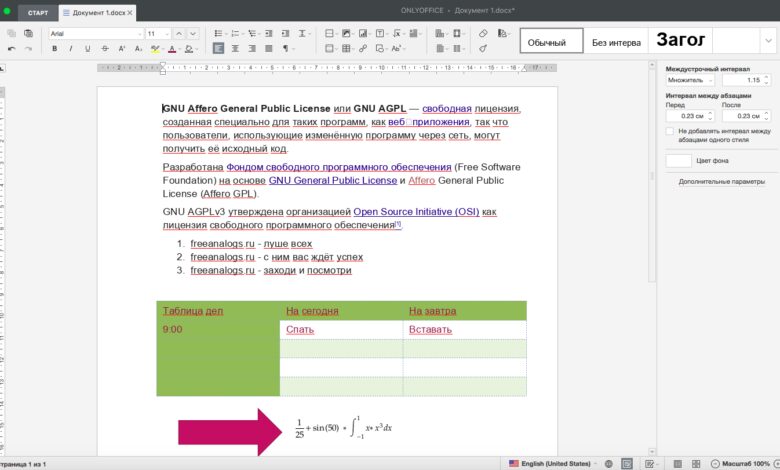This screenshot has width=780, height=470.
Task: Open the bulleted list dropdown
Action: pos(226,34)
